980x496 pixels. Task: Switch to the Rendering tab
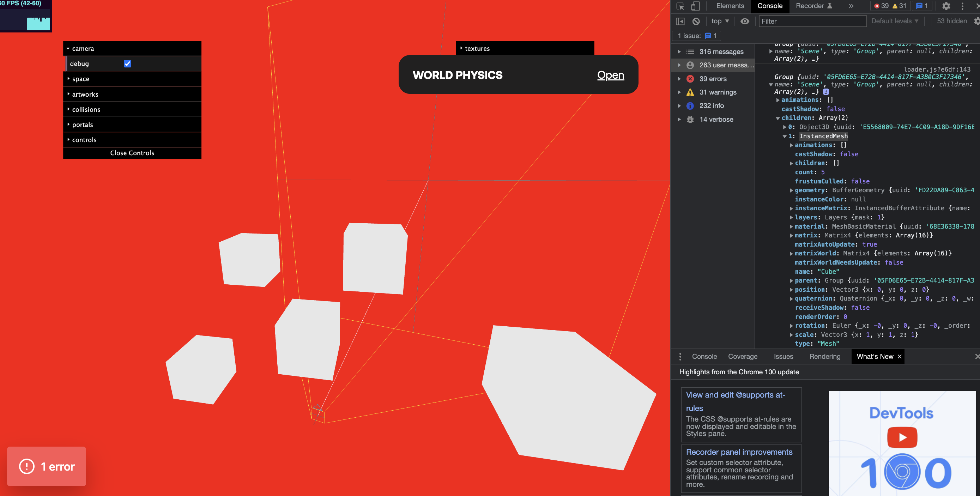click(825, 356)
